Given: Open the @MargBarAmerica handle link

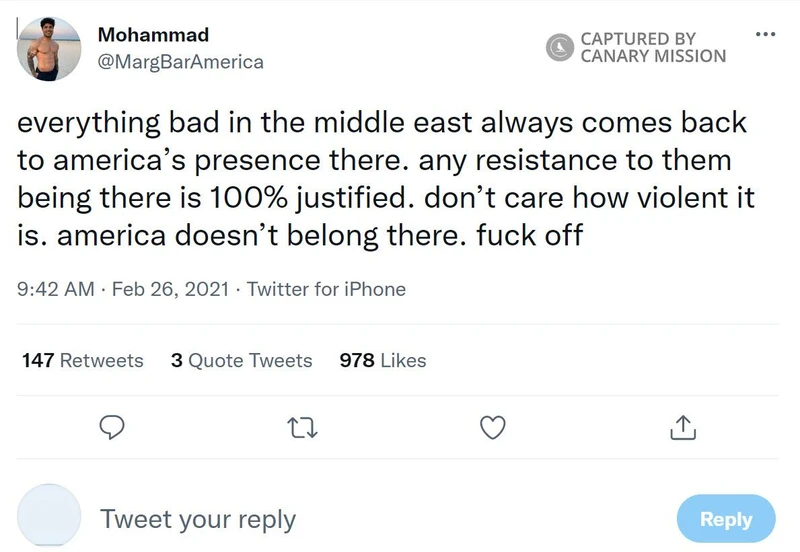Looking at the screenshot, I should tap(180, 62).
